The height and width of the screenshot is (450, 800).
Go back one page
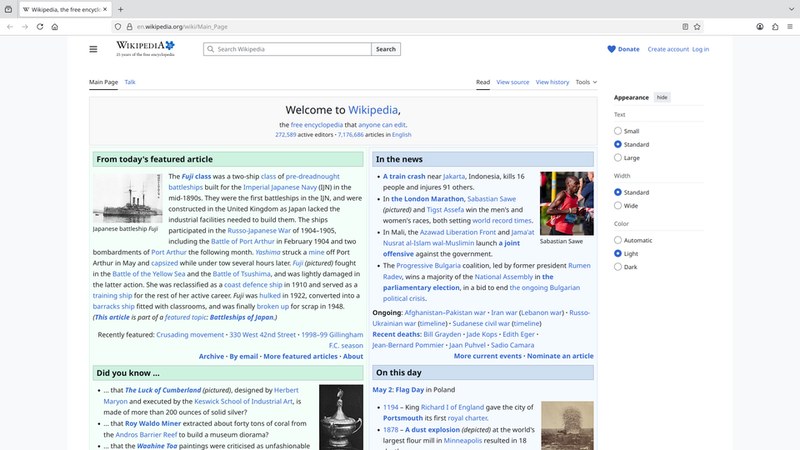(x=10, y=27)
